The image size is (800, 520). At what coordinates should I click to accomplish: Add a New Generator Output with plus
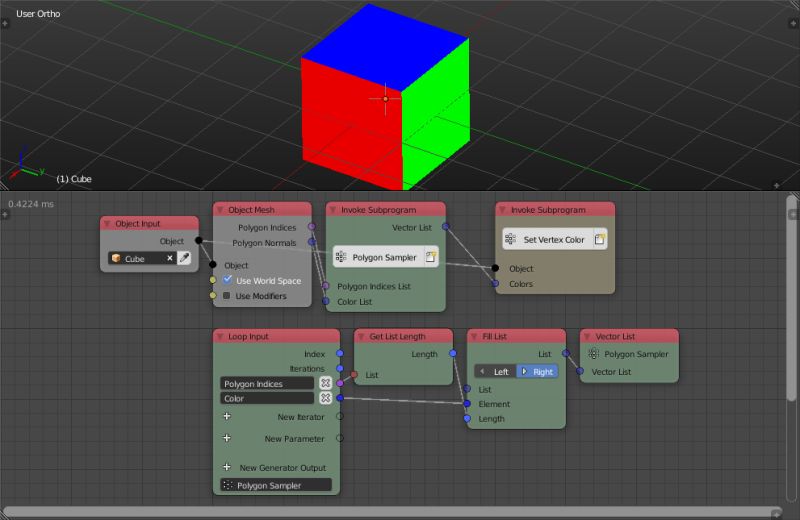pyautogui.click(x=227, y=467)
